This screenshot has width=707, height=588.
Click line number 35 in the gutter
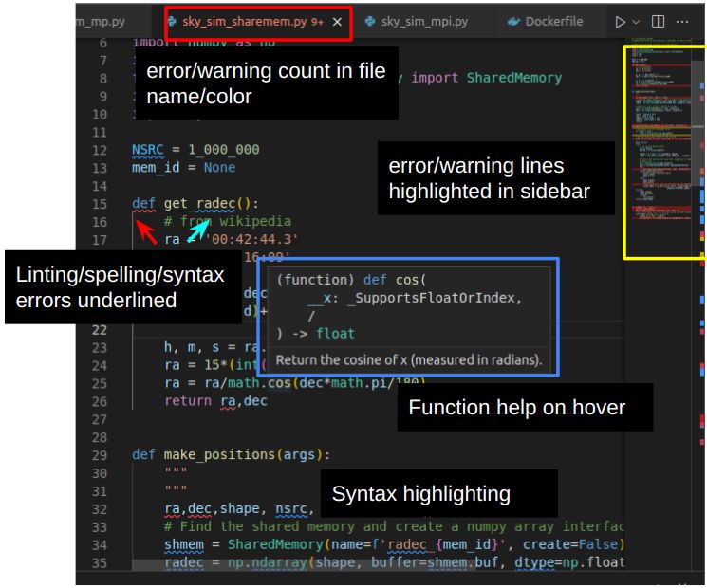pos(100,563)
